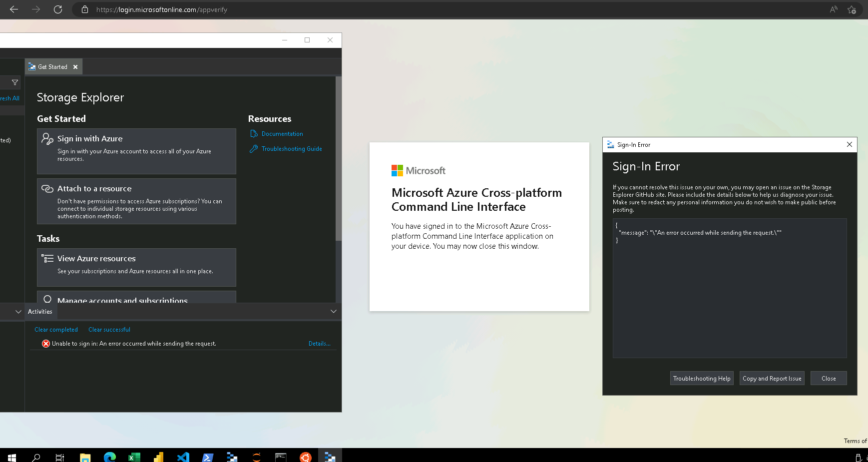This screenshot has width=868, height=462.
Task: Click the Attach to a resource plug icon
Action: coord(47,188)
